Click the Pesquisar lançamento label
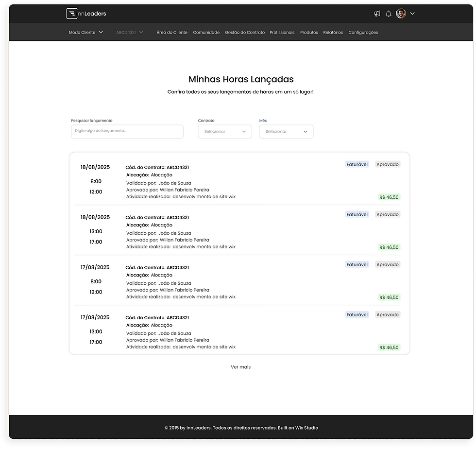The width and height of the screenshot is (476, 450). (x=92, y=121)
